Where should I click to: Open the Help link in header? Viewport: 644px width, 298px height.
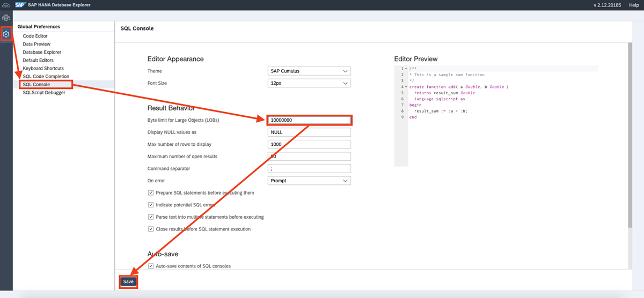[x=633, y=5]
